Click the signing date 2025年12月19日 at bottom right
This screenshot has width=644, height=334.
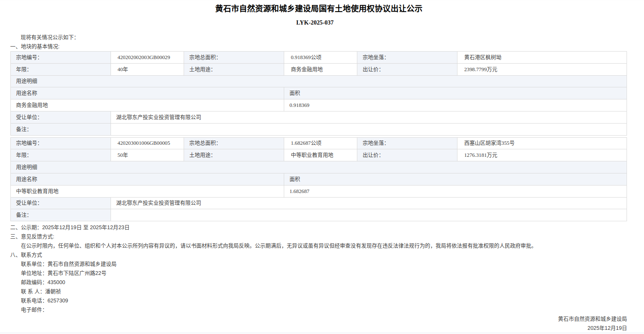pos(607,328)
